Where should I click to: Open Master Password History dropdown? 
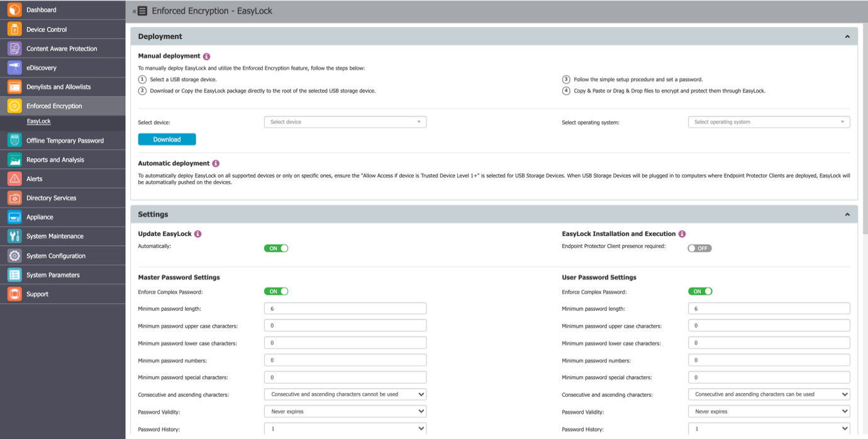coord(345,428)
